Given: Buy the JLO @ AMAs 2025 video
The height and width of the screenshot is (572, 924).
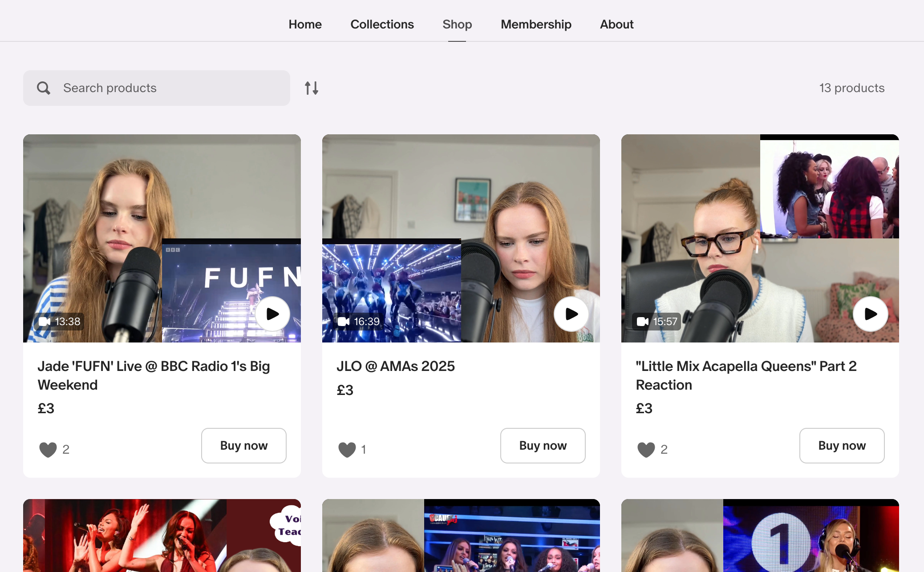Looking at the screenshot, I should click(x=543, y=446).
